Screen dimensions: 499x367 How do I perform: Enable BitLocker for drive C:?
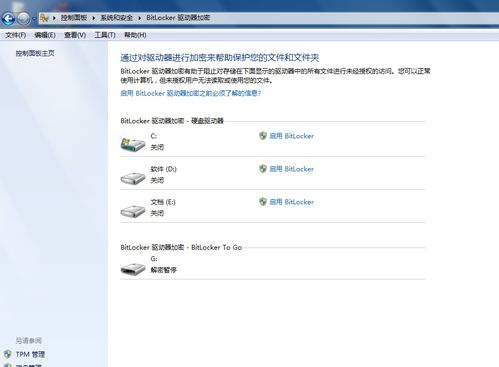tap(291, 136)
